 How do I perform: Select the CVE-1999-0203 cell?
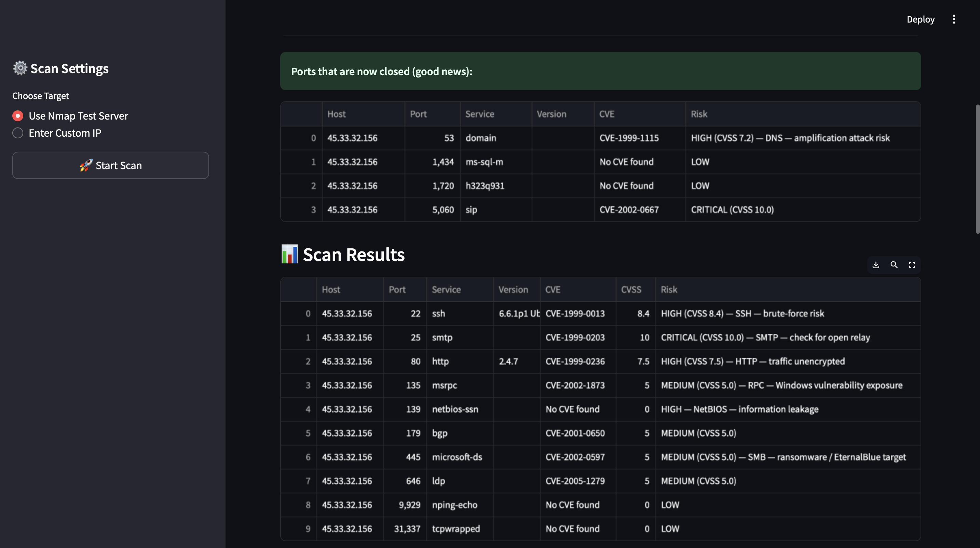578,338
